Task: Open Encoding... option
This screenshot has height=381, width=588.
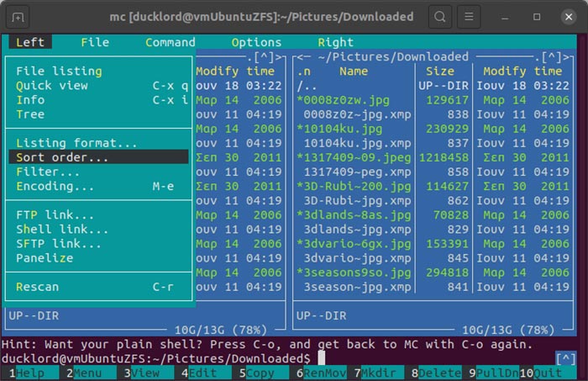Action: [x=98, y=186]
